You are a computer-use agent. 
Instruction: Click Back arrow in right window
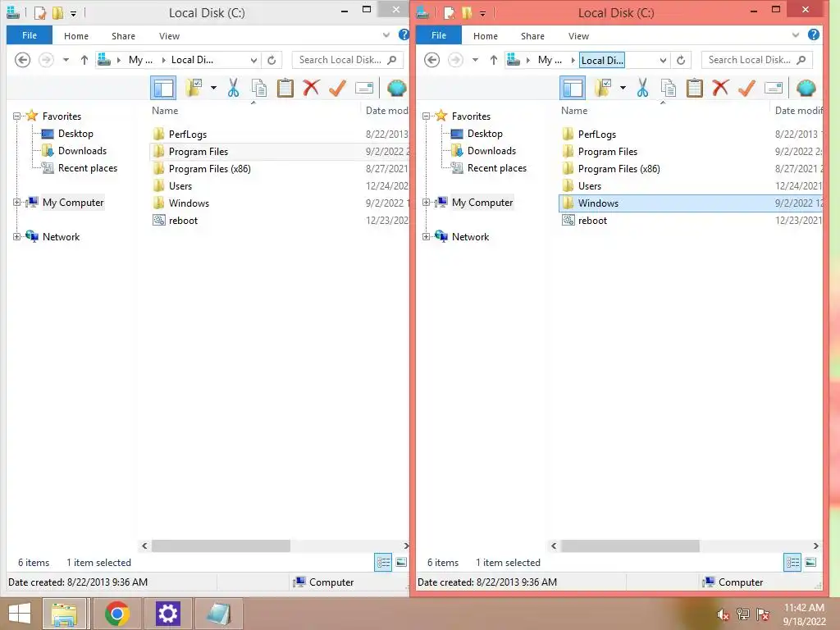click(431, 59)
